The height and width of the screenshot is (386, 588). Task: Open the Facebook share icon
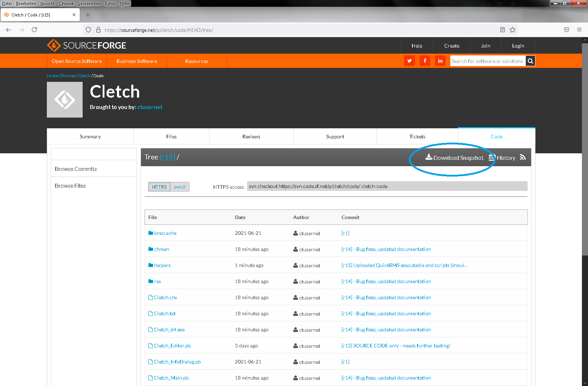(x=425, y=61)
